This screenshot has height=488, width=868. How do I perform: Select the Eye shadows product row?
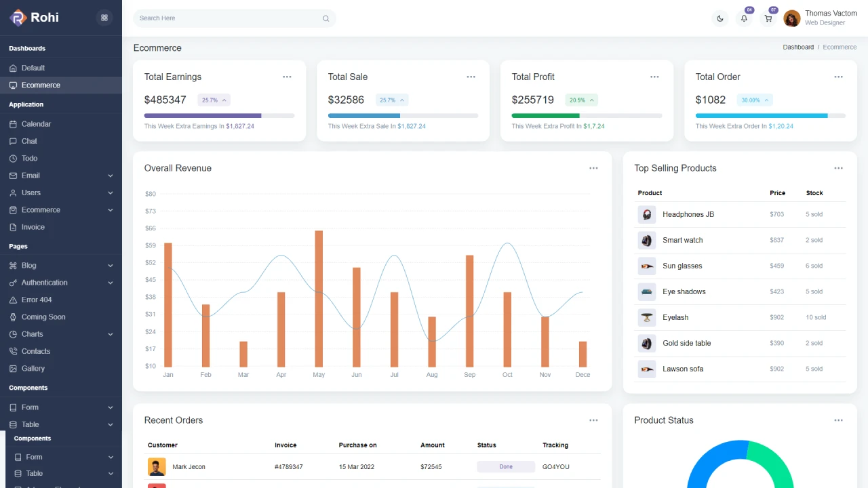pyautogui.click(x=740, y=292)
